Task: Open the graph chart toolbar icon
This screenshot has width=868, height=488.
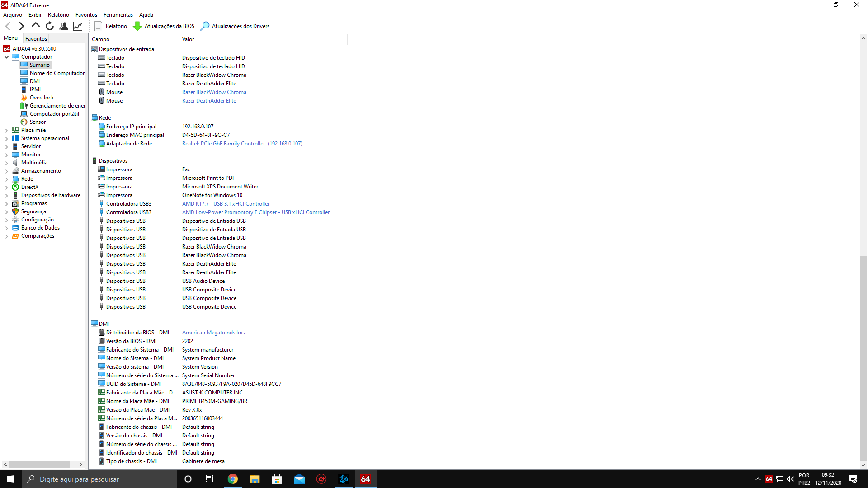Action: point(78,26)
